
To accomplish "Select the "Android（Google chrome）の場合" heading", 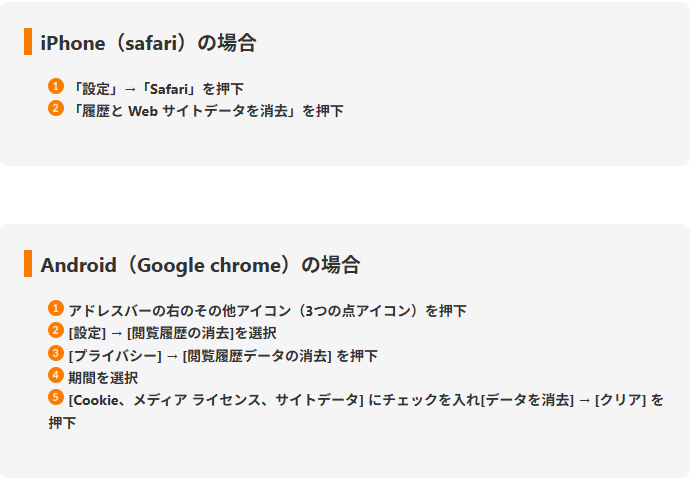I will (200, 265).
